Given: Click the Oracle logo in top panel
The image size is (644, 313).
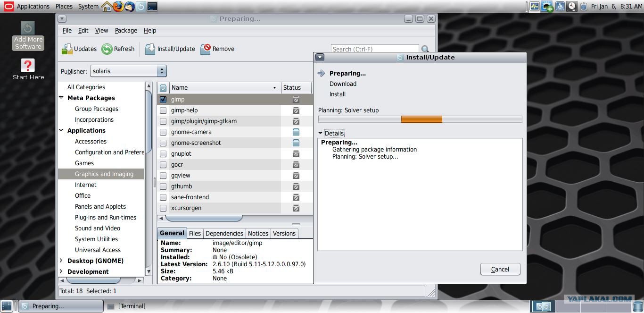Looking at the screenshot, I should (x=8, y=7).
